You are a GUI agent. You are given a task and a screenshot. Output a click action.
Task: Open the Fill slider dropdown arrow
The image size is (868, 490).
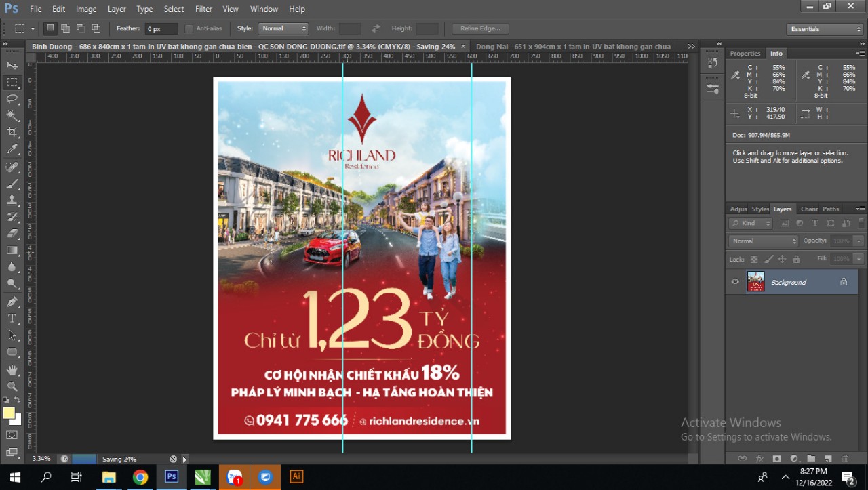[859, 259]
